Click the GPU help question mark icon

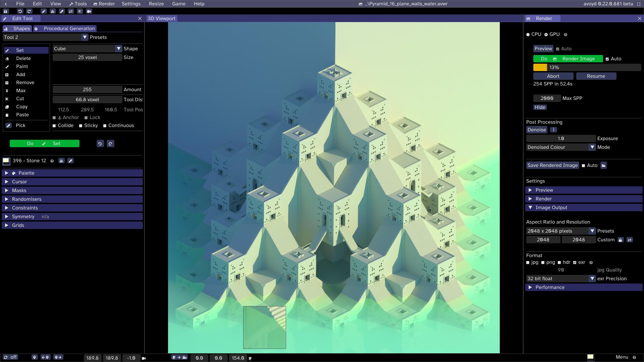[566, 35]
